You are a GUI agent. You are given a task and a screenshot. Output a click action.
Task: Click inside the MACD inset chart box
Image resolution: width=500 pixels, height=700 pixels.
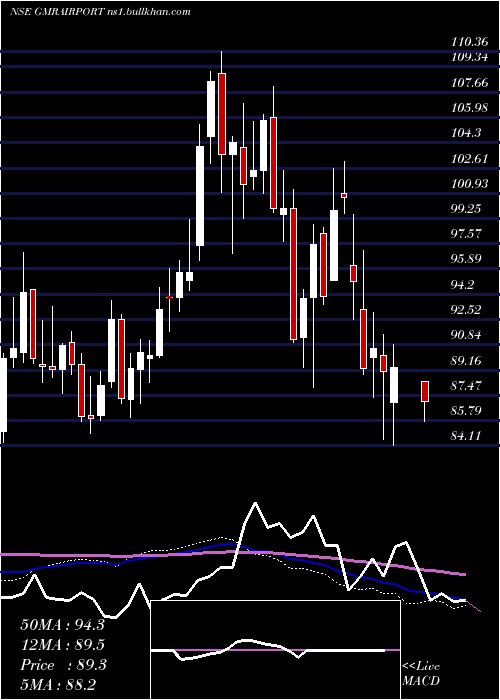[275, 650]
